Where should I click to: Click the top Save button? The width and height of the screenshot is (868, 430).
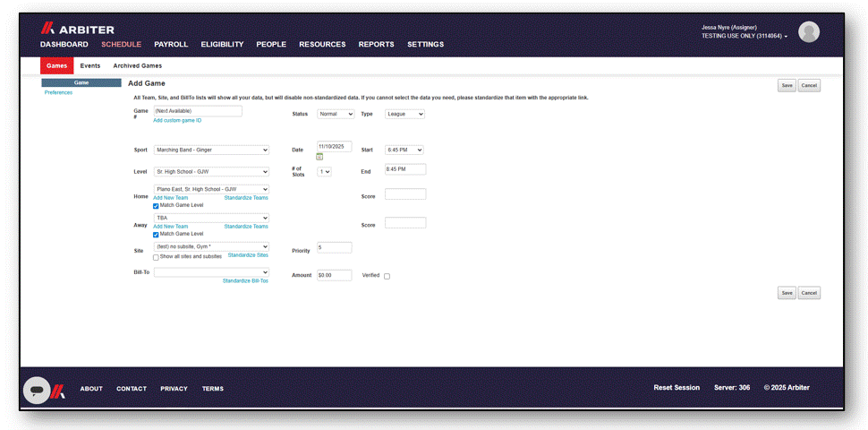[787, 86]
